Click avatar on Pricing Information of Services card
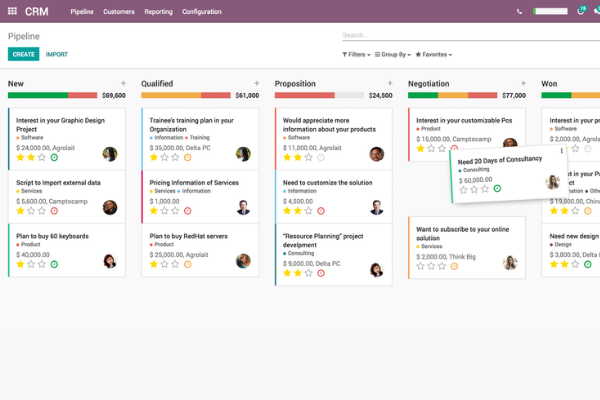This screenshot has height=400, width=600. pyautogui.click(x=243, y=207)
